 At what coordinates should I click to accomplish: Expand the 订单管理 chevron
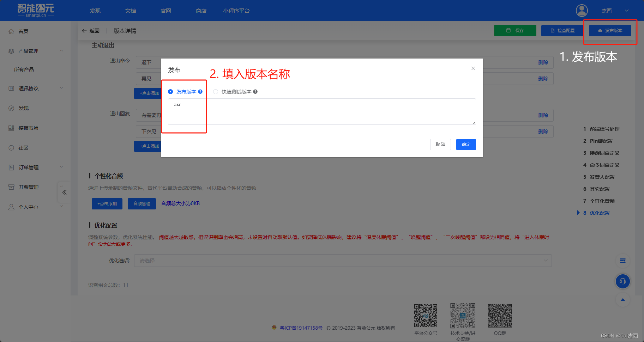61,167
